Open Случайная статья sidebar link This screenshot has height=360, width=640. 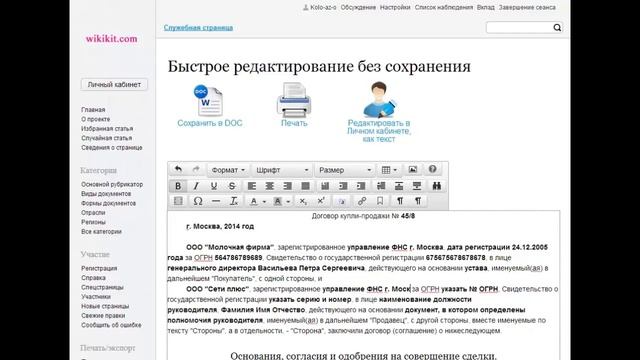pyautogui.click(x=107, y=138)
